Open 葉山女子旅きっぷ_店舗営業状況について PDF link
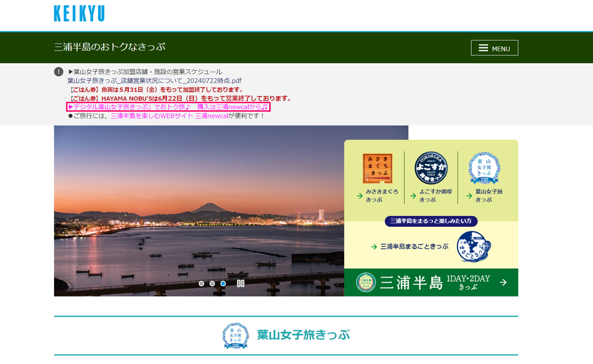The width and height of the screenshot is (593, 364). [x=155, y=81]
